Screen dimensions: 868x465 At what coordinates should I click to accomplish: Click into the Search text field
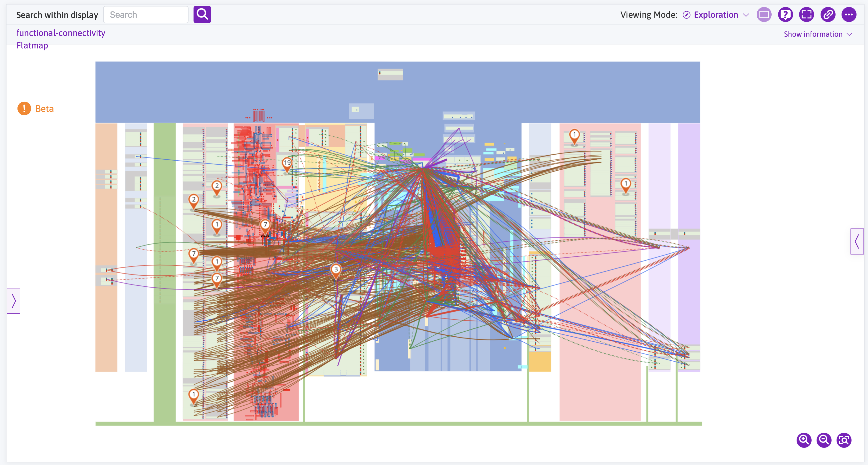click(x=146, y=14)
